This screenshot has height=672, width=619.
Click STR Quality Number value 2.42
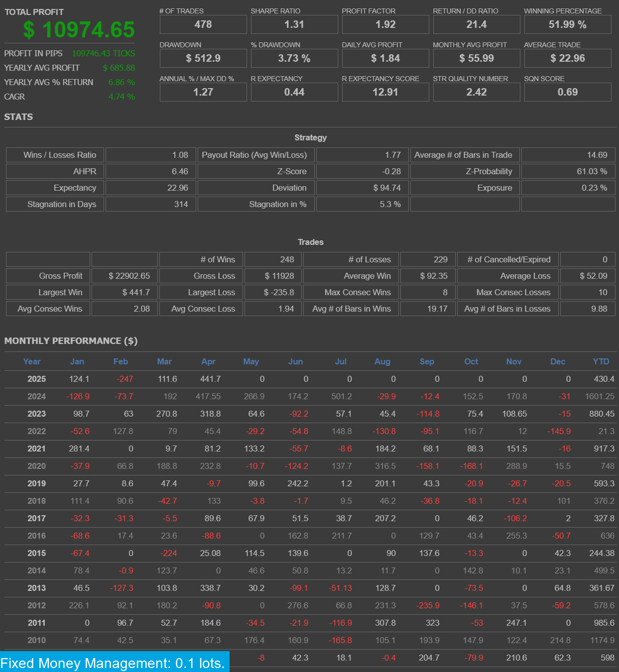pyautogui.click(x=477, y=92)
